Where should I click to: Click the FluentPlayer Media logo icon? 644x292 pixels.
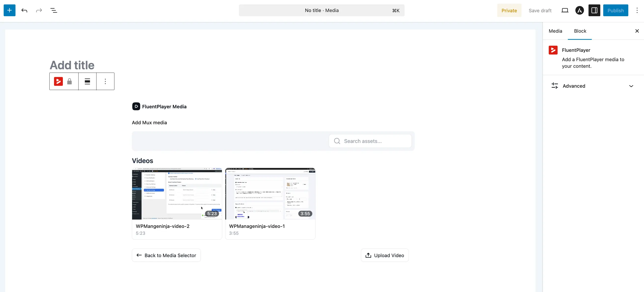[136, 106]
